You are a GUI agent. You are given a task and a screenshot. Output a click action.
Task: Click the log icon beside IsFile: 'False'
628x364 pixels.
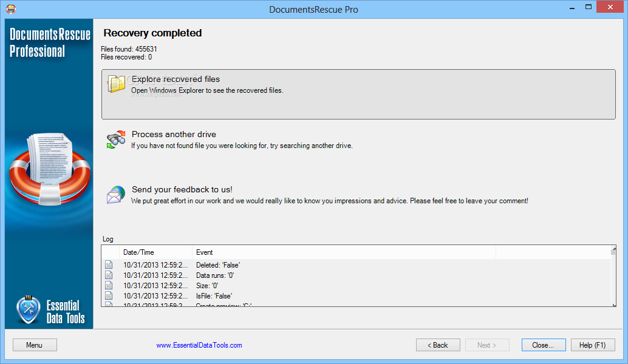[109, 296]
